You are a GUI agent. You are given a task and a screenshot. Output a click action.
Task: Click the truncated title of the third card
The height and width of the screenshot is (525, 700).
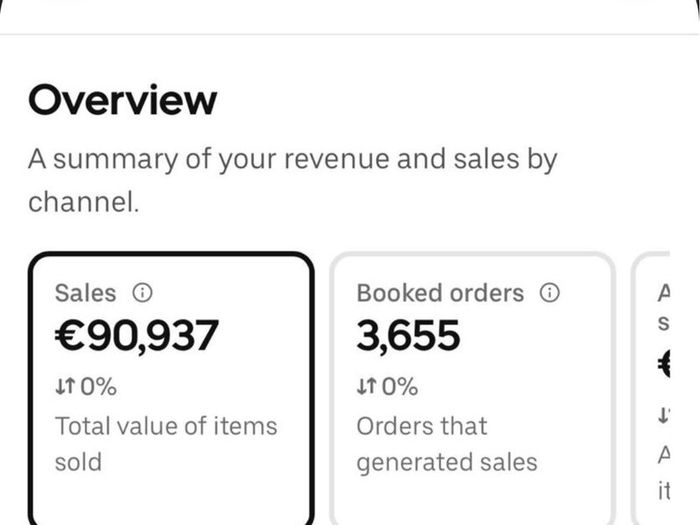pyautogui.click(x=664, y=308)
